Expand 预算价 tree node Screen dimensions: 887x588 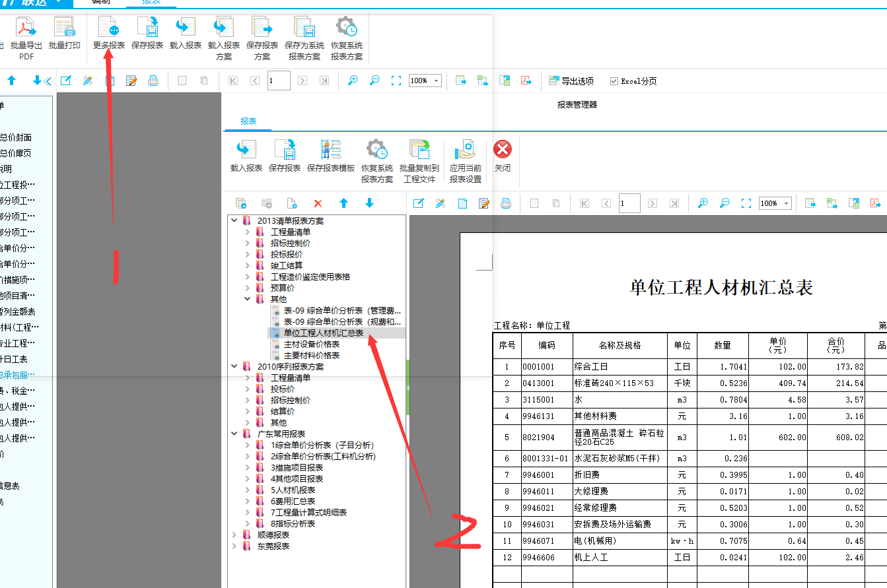248,288
